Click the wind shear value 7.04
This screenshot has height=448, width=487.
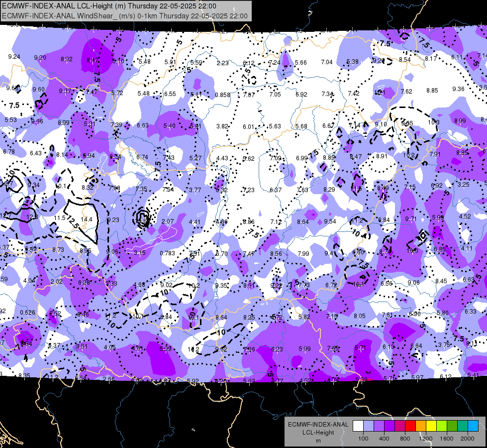pyautogui.click(x=327, y=62)
